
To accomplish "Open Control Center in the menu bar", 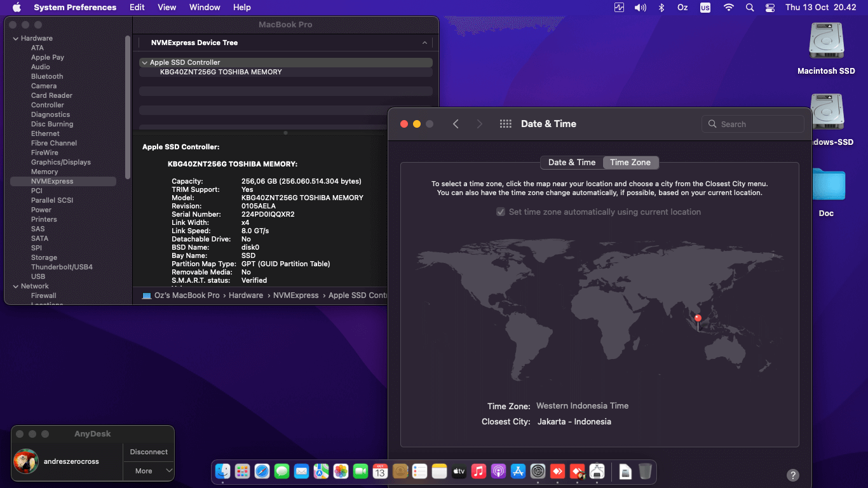I will coord(770,8).
